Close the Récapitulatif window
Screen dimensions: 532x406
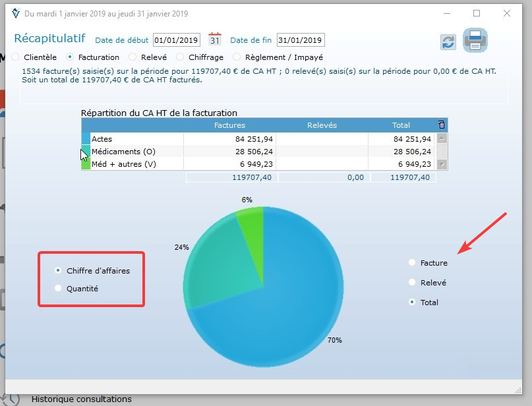[x=507, y=13]
